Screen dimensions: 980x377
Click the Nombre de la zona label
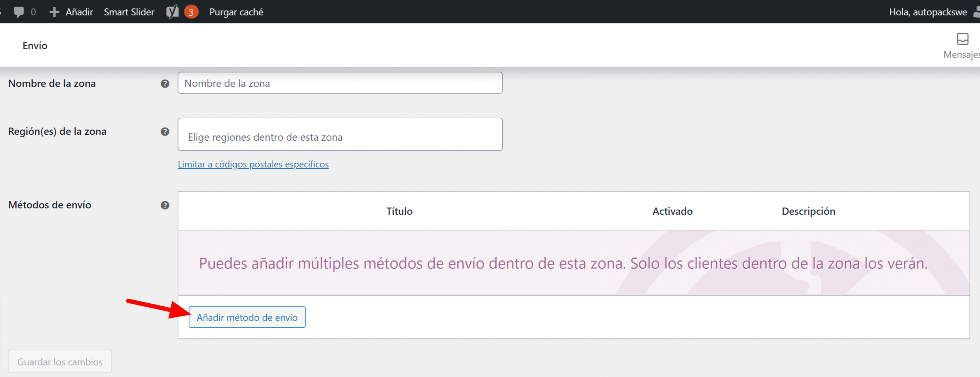coord(52,83)
